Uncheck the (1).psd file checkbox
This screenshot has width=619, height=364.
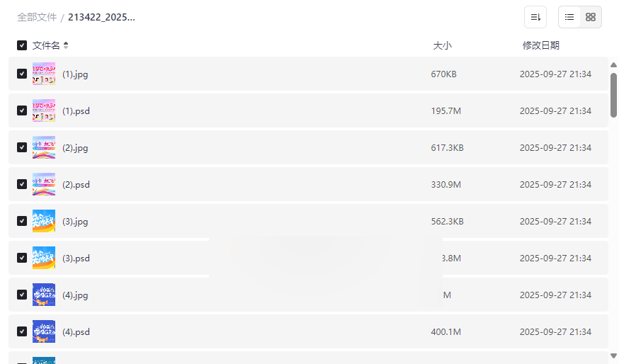(22, 110)
